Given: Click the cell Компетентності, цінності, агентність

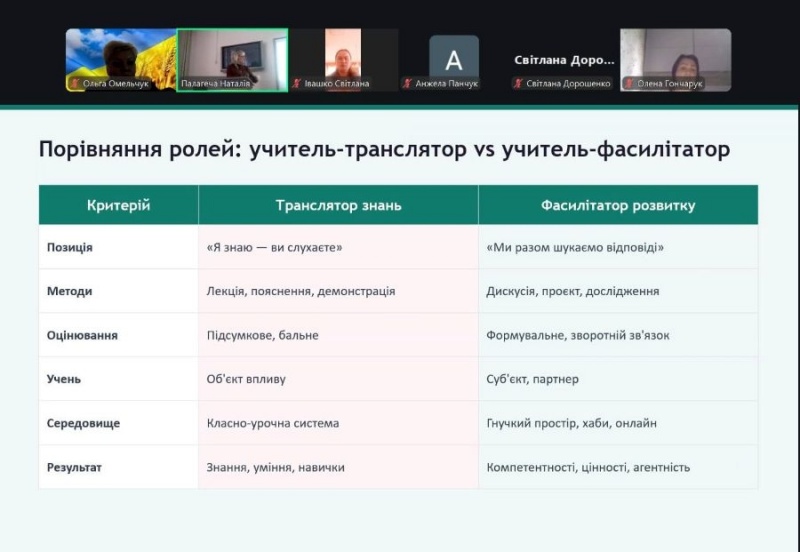Looking at the screenshot, I should coord(588,467).
